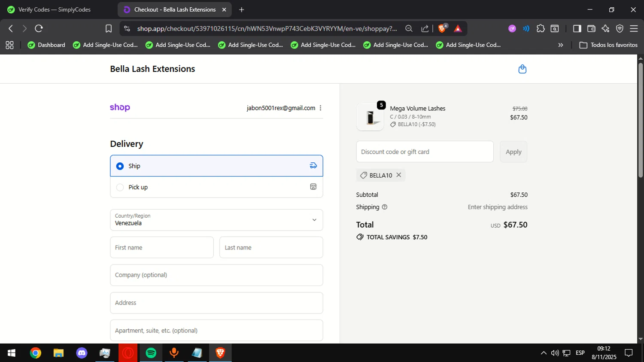Show hidden system tray icons
This screenshot has width=644, height=362.
pyautogui.click(x=544, y=353)
